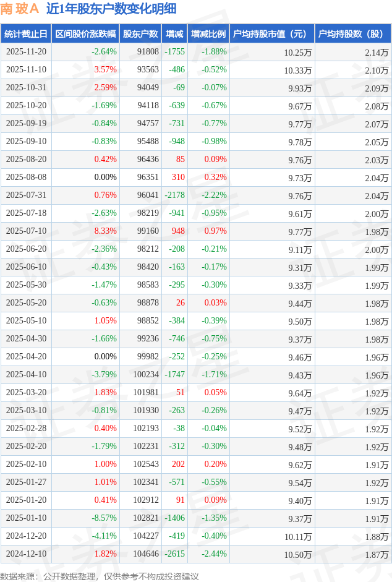
Task: Click the 股东户数 column header
Action: click(140, 34)
